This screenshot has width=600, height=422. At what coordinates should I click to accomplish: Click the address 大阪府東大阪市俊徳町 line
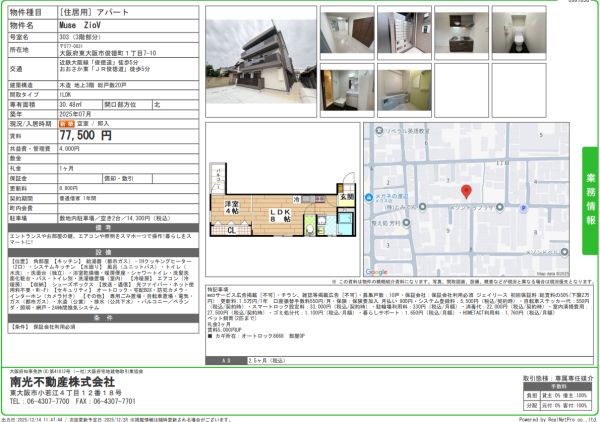click(108, 53)
